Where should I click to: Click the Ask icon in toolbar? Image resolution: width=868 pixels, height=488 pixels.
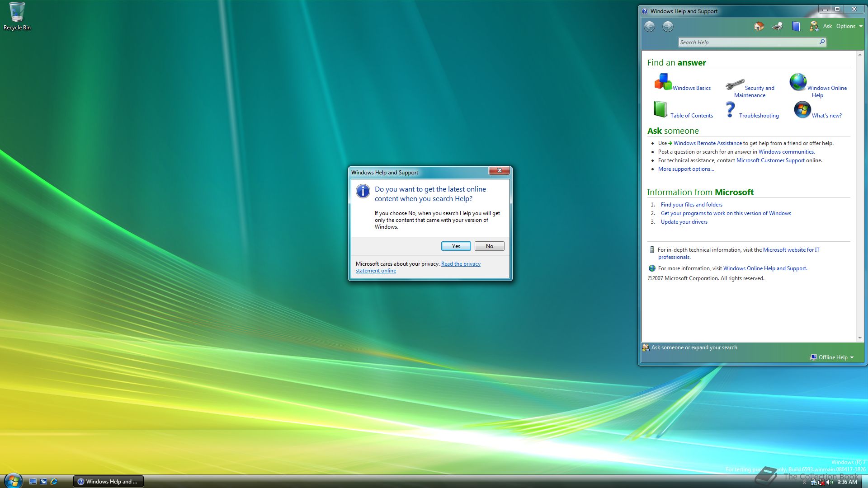coord(814,26)
